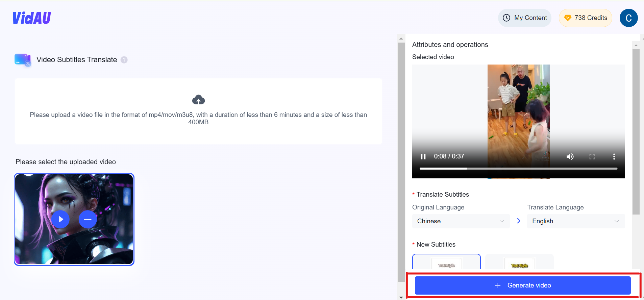Open video player more options menu
The width and height of the screenshot is (644, 300).
[x=614, y=156]
